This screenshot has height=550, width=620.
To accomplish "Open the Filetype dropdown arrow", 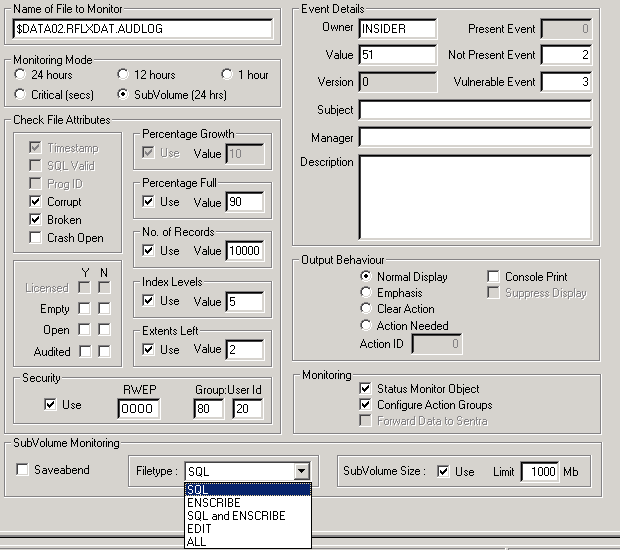I will tap(301, 471).
